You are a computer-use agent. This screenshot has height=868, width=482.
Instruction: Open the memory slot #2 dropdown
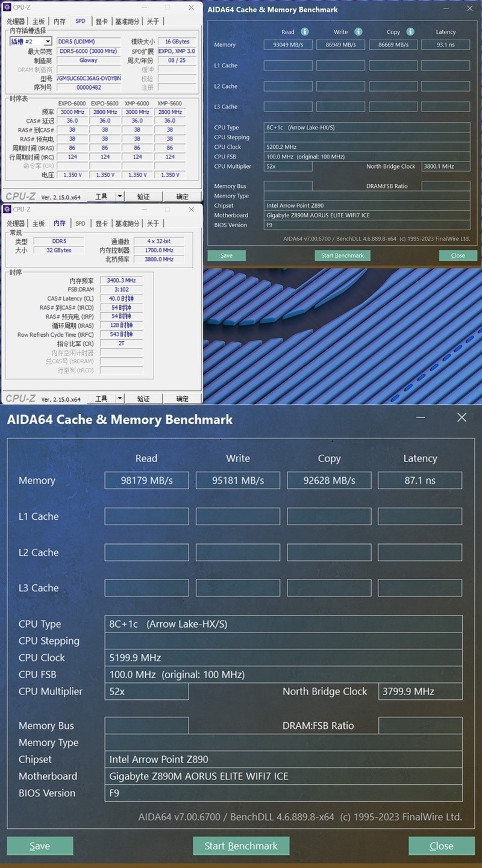tap(30, 42)
